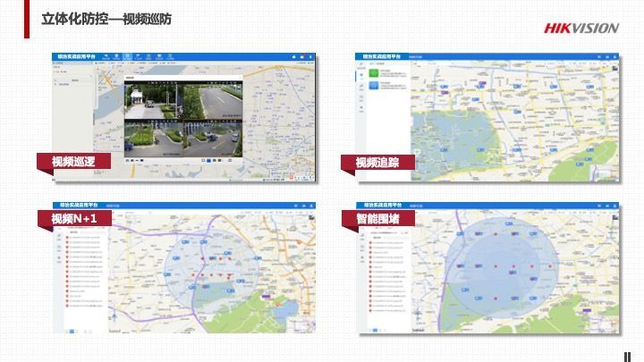Click the HIKVISION logo
Image resolution: width=644 pixels, height=362 pixels.
(x=581, y=28)
